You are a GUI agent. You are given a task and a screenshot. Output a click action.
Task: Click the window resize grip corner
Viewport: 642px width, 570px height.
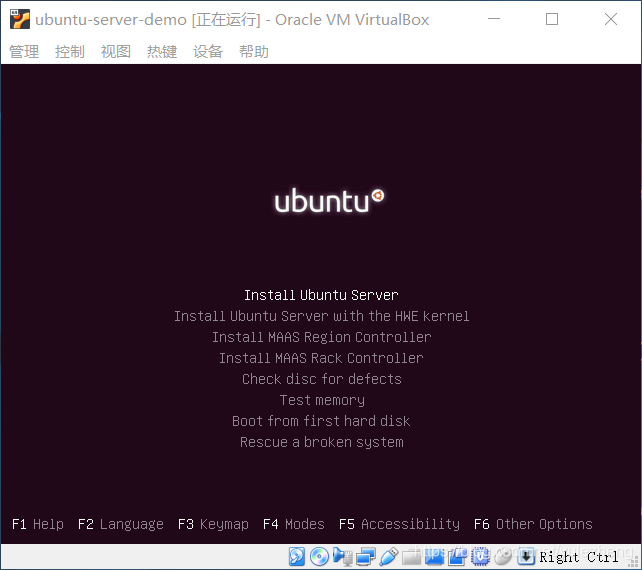click(634, 562)
